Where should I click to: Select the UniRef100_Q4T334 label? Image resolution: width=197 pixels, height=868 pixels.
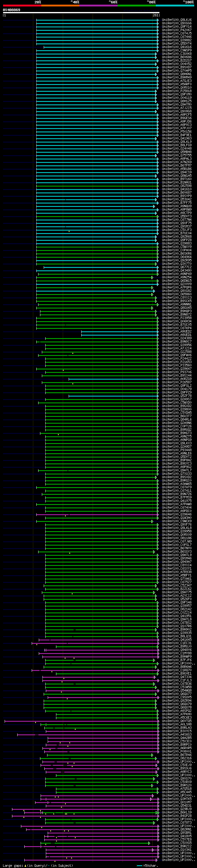click(x=177, y=677)
